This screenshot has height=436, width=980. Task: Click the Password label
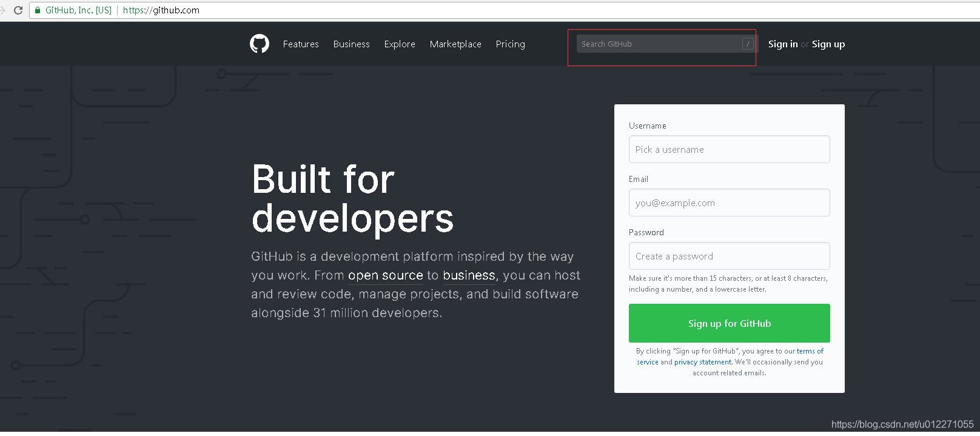click(646, 232)
